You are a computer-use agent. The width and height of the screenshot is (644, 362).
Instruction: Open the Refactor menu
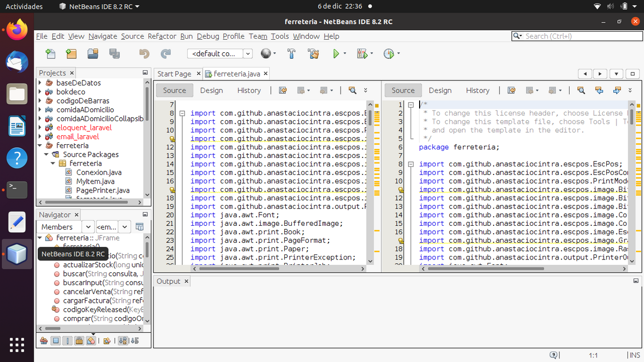(162, 36)
